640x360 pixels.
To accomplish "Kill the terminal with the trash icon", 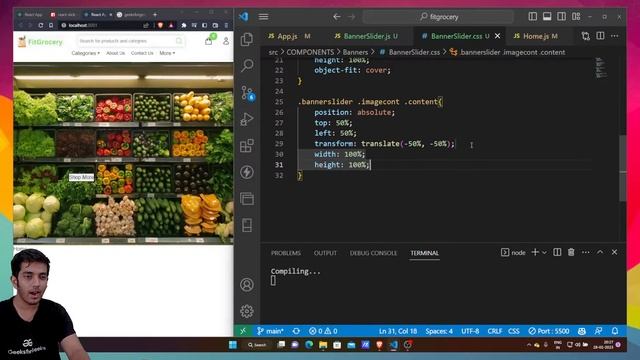I will click(x=571, y=252).
